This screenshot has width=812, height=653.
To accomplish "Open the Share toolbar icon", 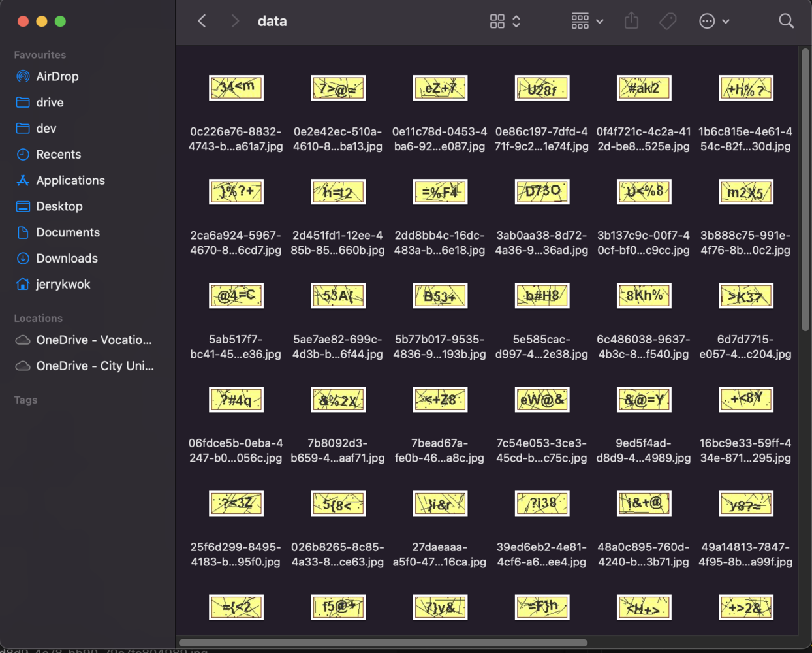I will (631, 22).
